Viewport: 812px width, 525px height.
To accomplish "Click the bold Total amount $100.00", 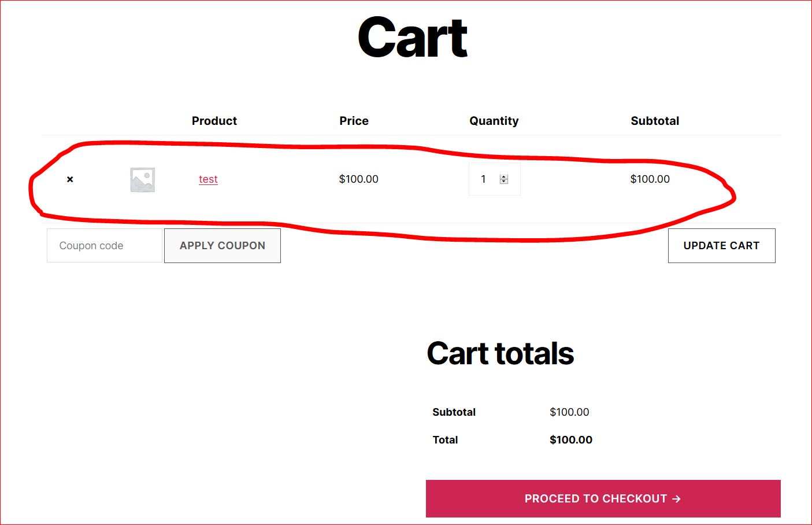I will coord(570,439).
